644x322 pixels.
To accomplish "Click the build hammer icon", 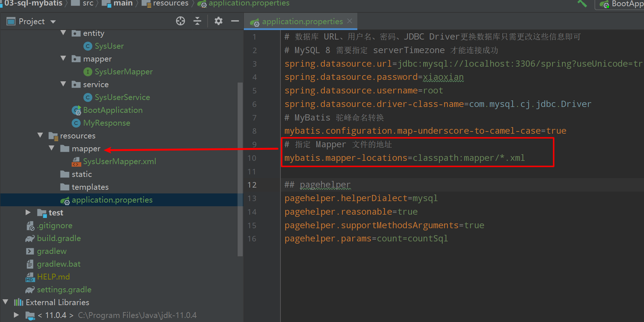I will point(582,4).
